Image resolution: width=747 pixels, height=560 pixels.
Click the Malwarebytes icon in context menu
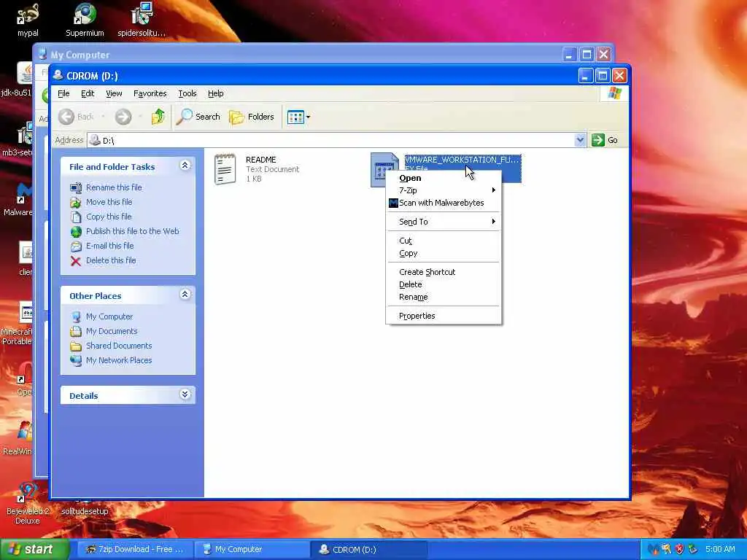click(393, 203)
